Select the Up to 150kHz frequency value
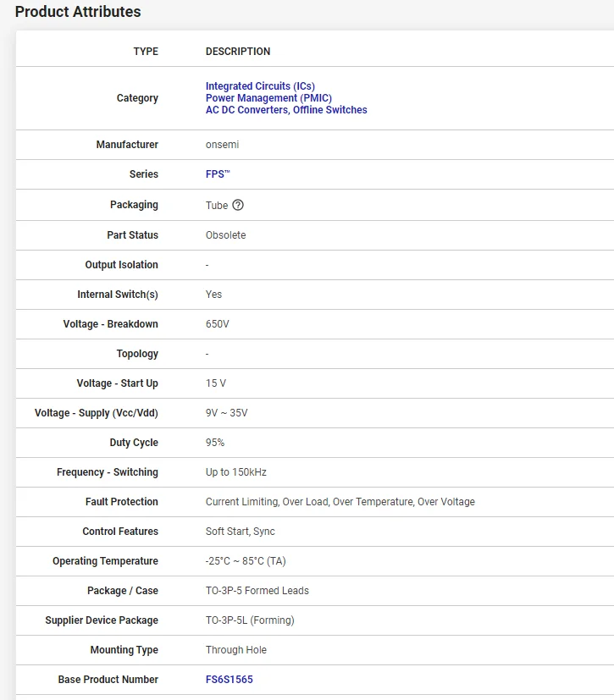Screen dimensions: 614x700 click(x=235, y=472)
